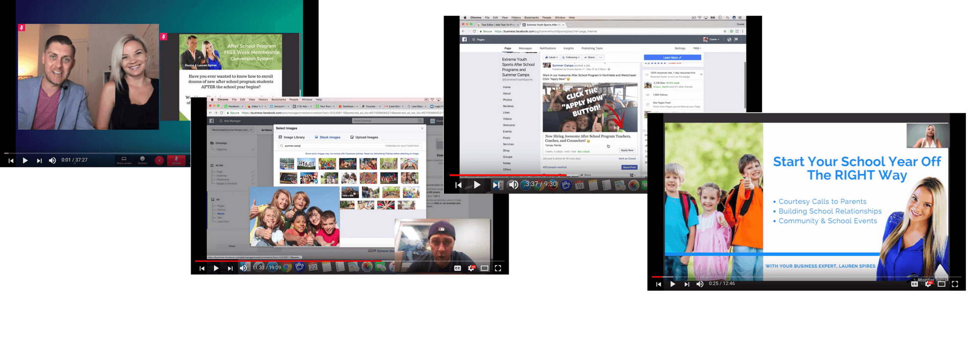Viewport: 980px width, 343px height.
Task: Seek on the 11:33 / 19:09 video progress bar
Action: (x=349, y=261)
